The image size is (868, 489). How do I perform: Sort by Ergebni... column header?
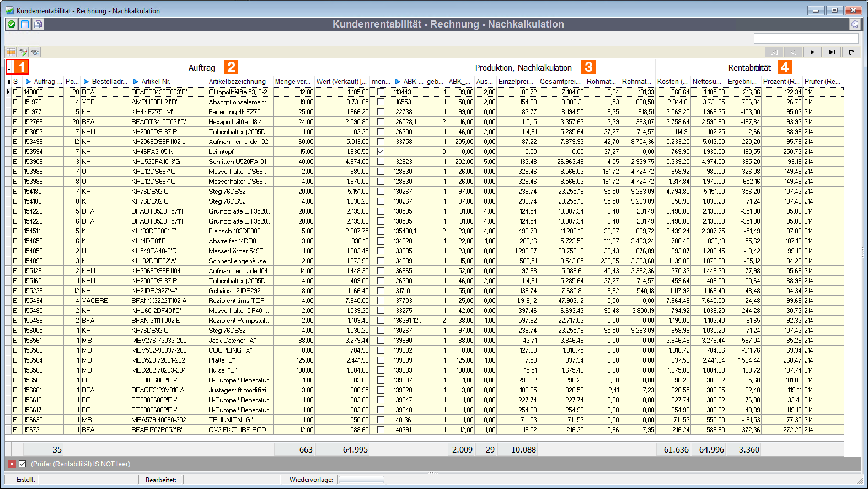[742, 82]
